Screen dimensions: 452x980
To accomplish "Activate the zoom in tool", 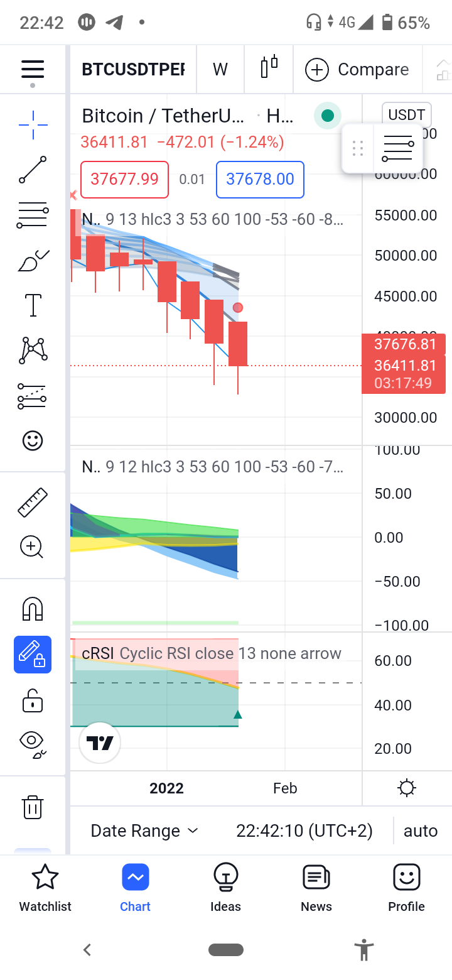I will point(33,547).
